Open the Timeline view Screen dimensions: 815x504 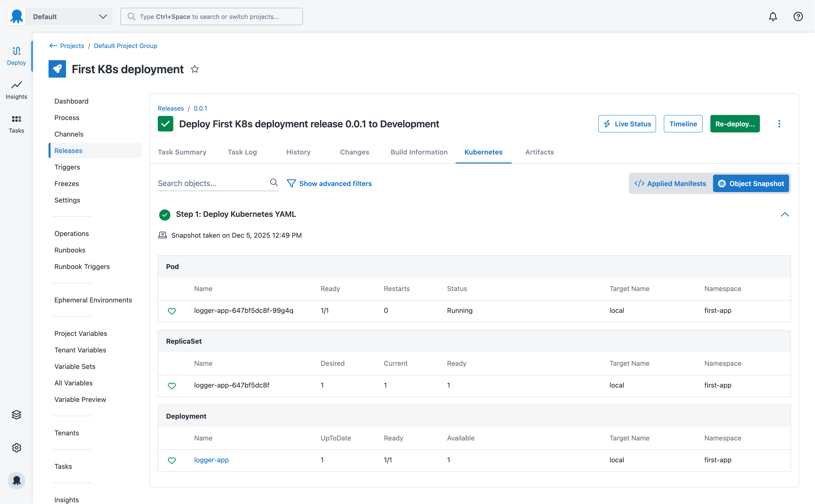point(683,124)
